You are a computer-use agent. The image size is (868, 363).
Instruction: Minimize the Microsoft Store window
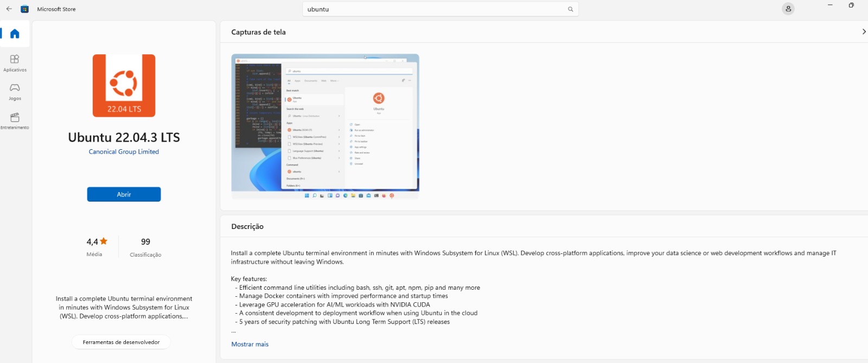(830, 5)
